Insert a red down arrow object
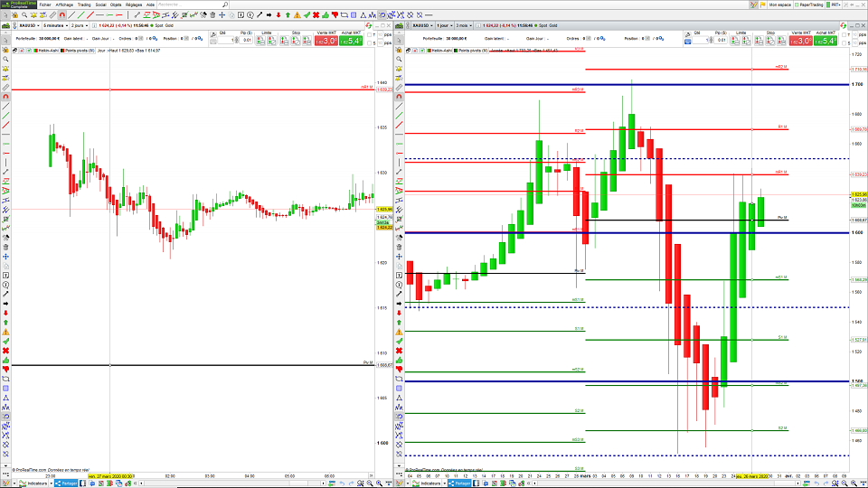868x488 pixels. click(278, 15)
